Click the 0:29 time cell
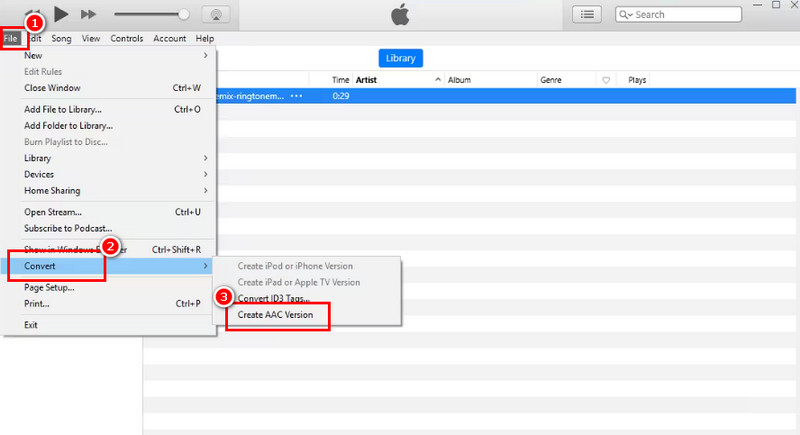Screen dimensions: 800x435 click(x=341, y=96)
